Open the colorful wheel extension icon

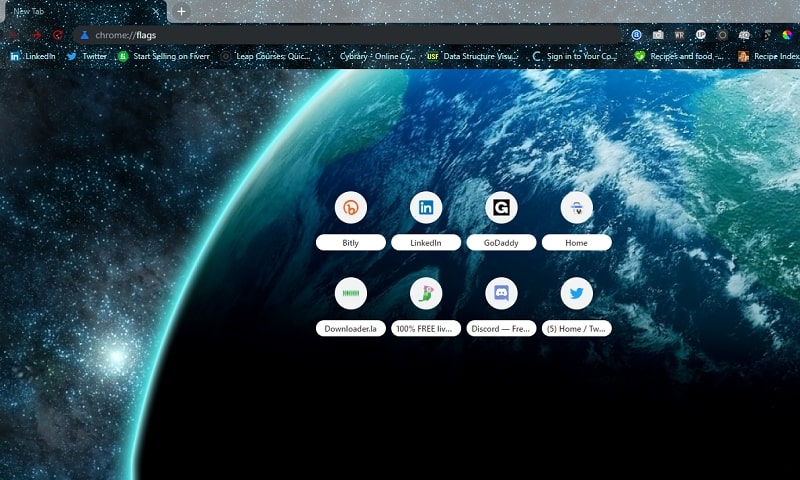pyautogui.click(x=787, y=35)
